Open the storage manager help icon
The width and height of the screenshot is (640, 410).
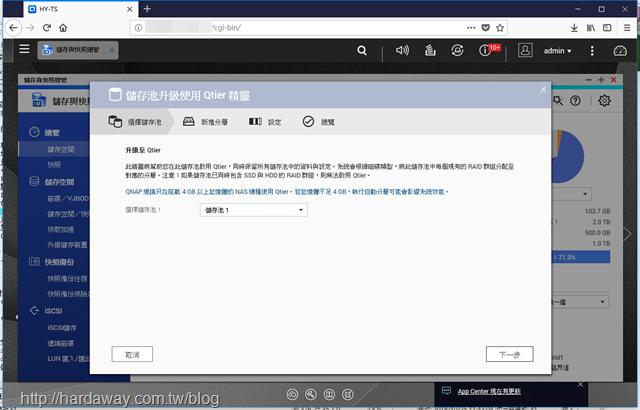[x=575, y=101]
